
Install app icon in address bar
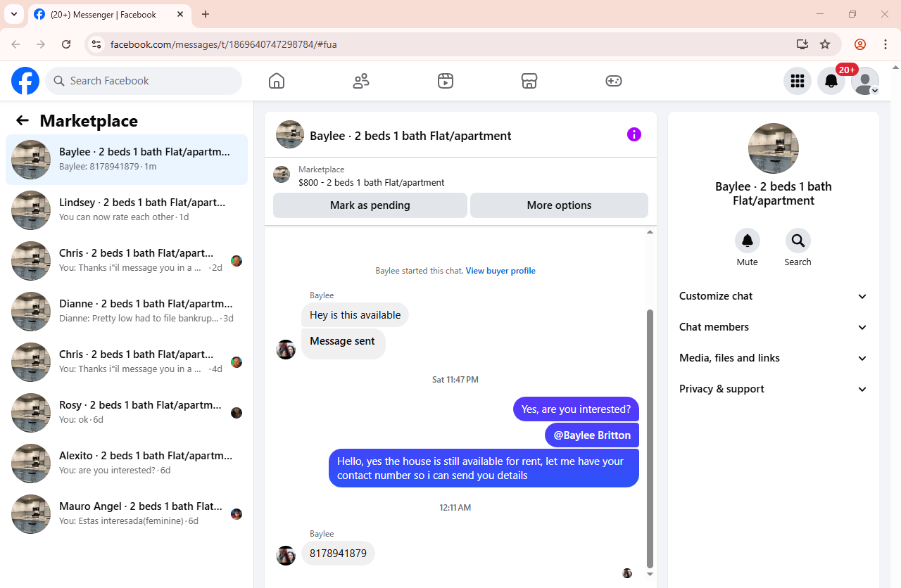tap(802, 44)
